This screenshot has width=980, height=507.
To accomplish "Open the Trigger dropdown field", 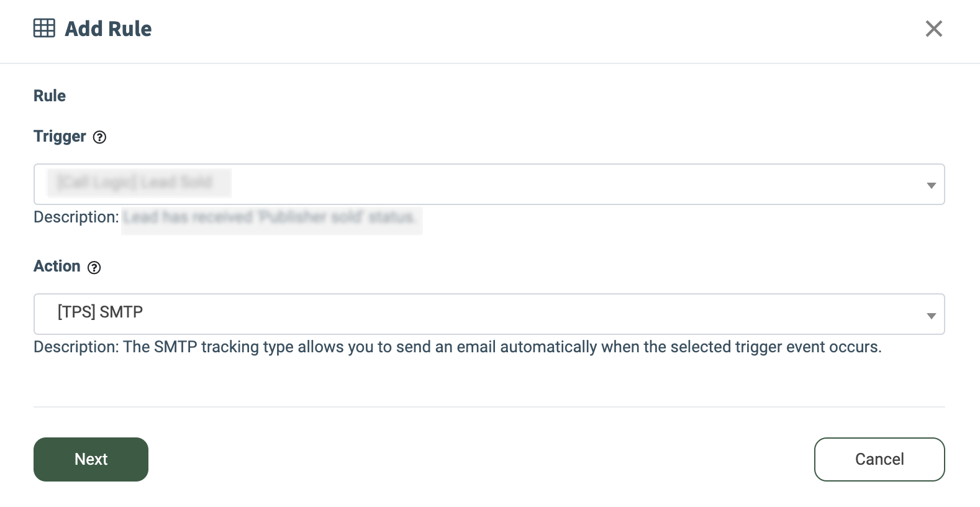I will tap(489, 185).
